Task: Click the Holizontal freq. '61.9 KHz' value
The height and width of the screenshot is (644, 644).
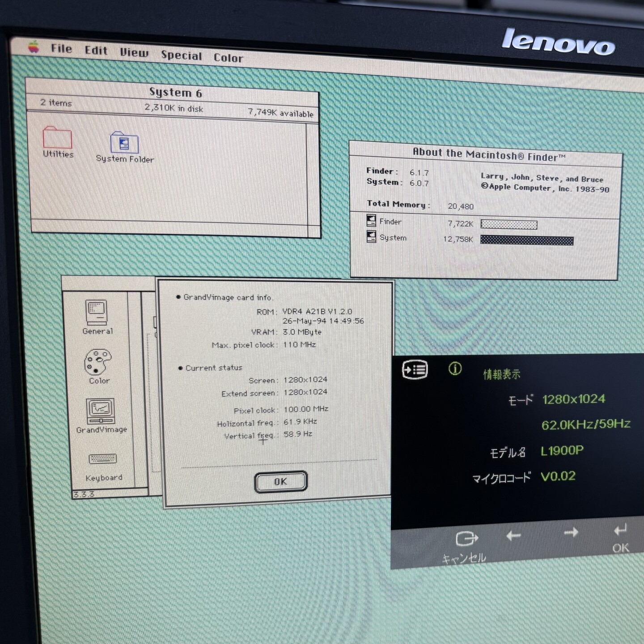Action: pos(300,421)
